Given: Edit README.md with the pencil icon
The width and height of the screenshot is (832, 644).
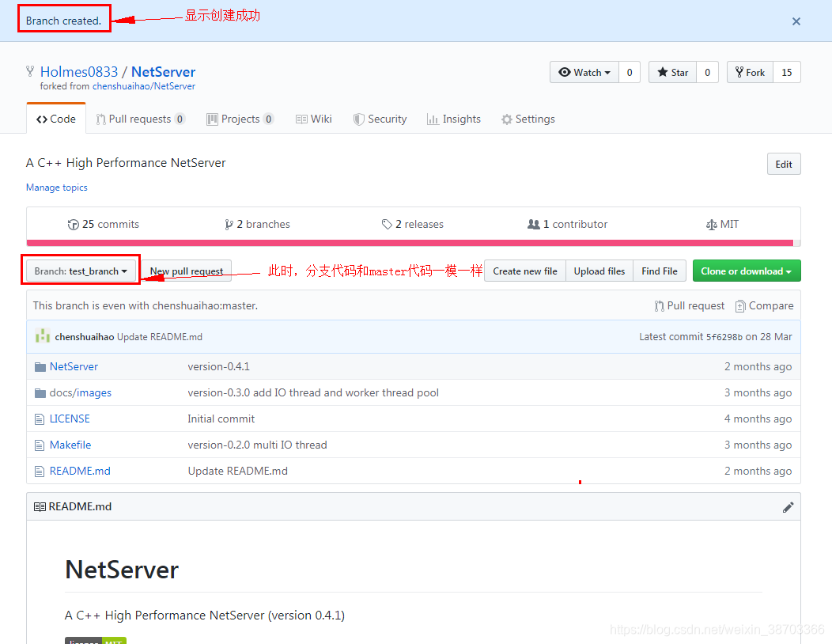Looking at the screenshot, I should [788, 507].
